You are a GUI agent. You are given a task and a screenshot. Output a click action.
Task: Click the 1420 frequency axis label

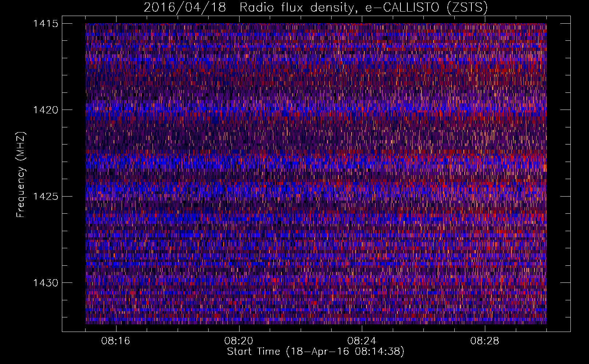(x=46, y=110)
